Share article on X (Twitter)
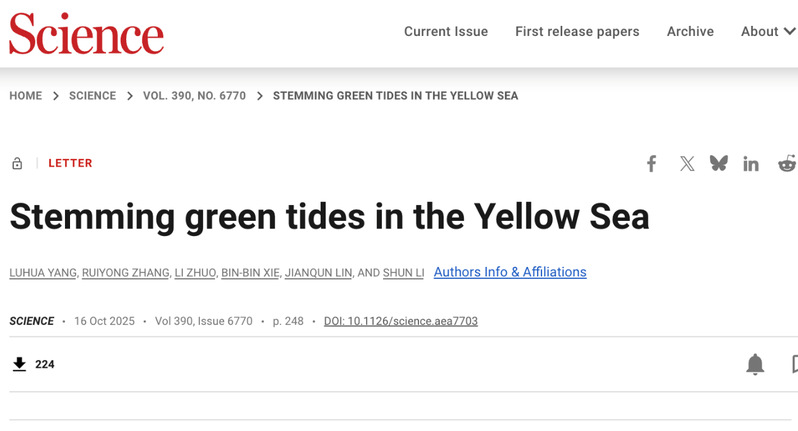 687,164
